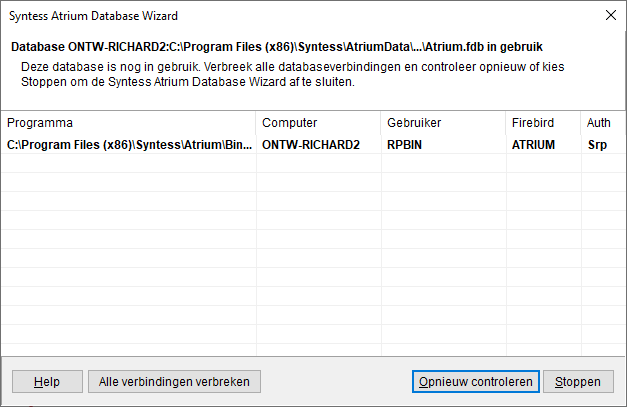
Task: Select the C:\Program Files (x86)\Syntess\Atrium\Bin... row
Action: (x=313, y=144)
